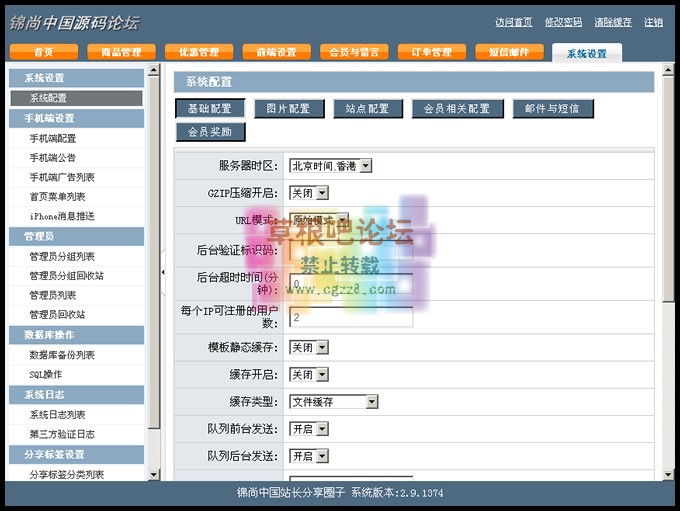The image size is (680, 511).
Task: Go to the 会员与留言 tab
Action: (354, 52)
